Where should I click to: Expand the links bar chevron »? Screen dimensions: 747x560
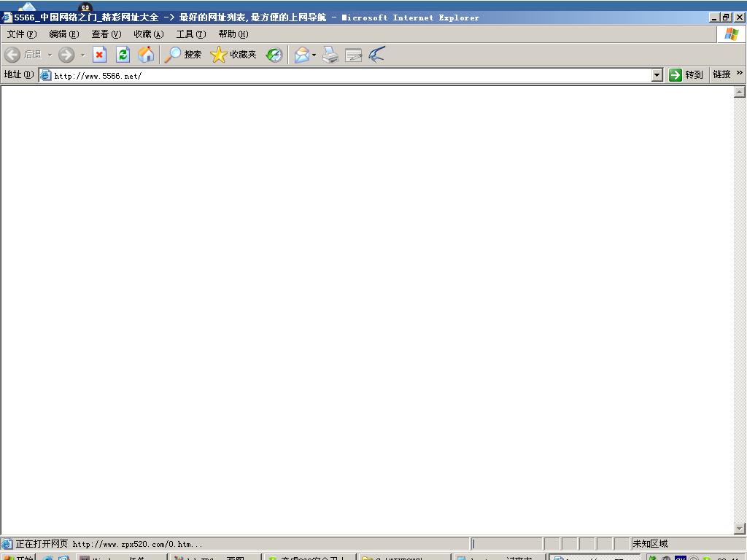(x=740, y=73)
